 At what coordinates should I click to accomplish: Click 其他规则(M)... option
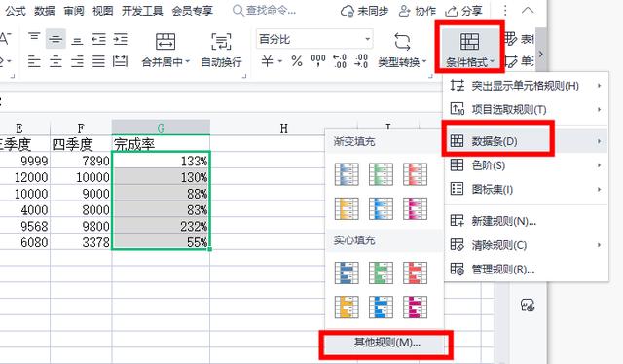(386, 343)
